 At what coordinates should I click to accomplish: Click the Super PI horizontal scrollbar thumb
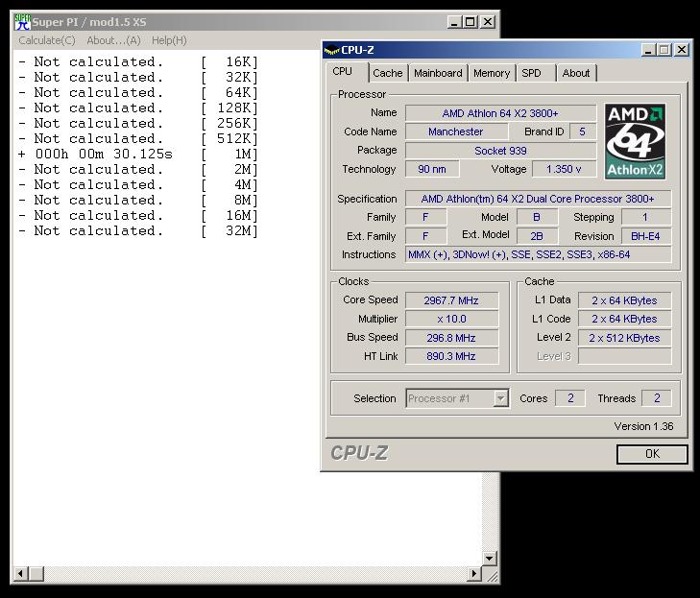(x=36, y=573)
